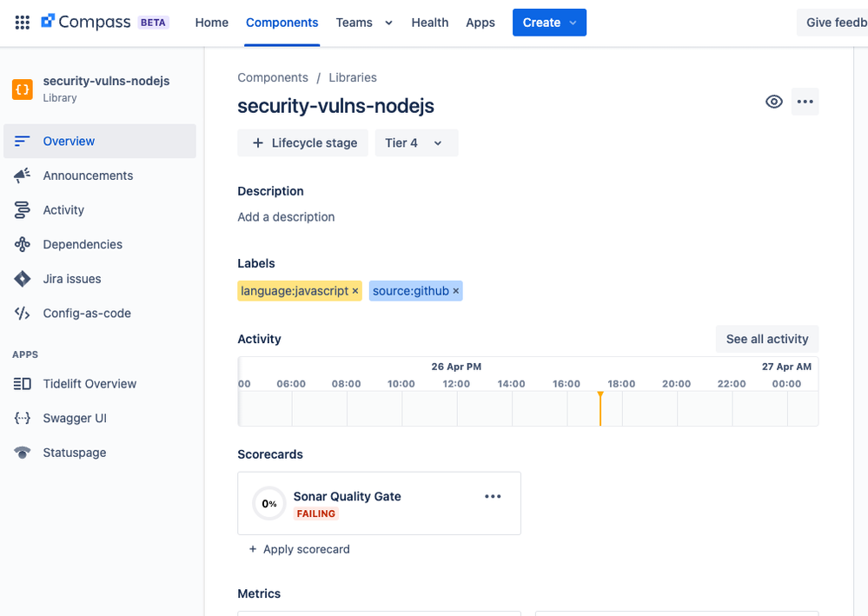Open the Teams navigation item

point(354,23)
